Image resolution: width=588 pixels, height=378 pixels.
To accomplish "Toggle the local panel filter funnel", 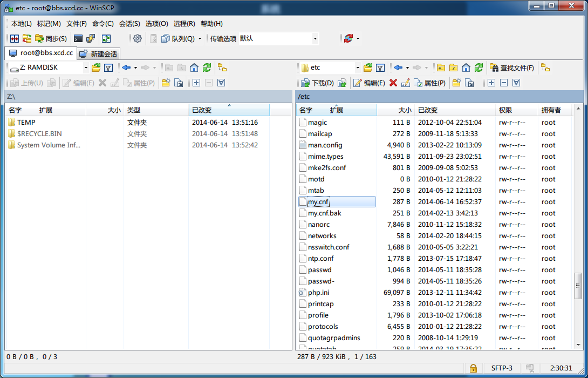I will (108, 67).
